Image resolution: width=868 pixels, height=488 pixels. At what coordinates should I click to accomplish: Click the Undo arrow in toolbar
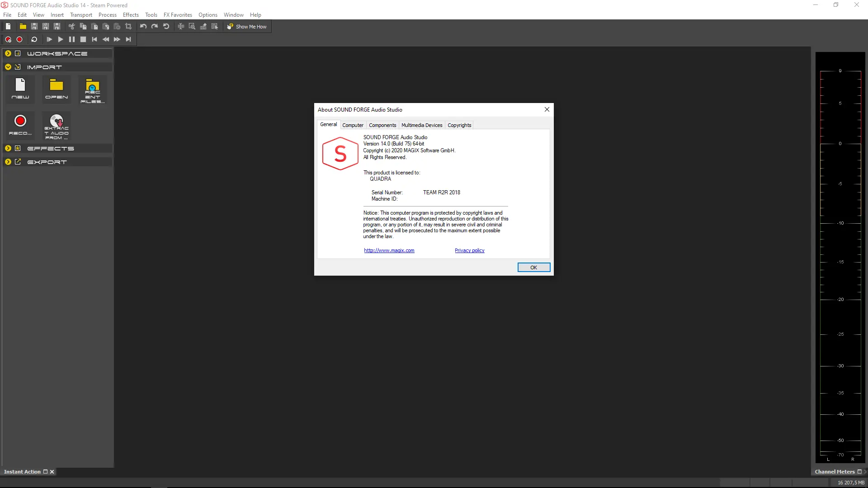tap(143, 27)
